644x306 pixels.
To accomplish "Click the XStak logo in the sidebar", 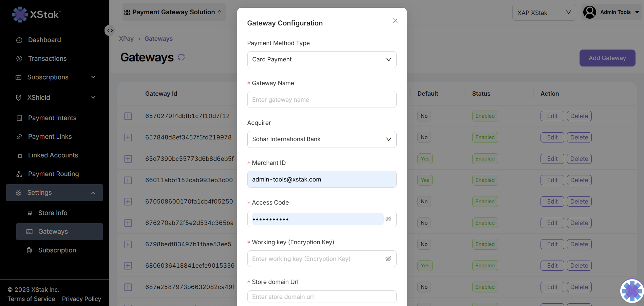I will tap(37, 14).
